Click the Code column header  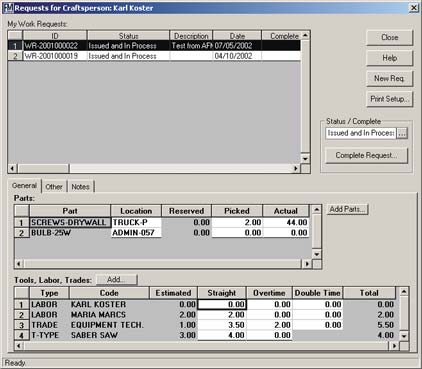(109, 293)
